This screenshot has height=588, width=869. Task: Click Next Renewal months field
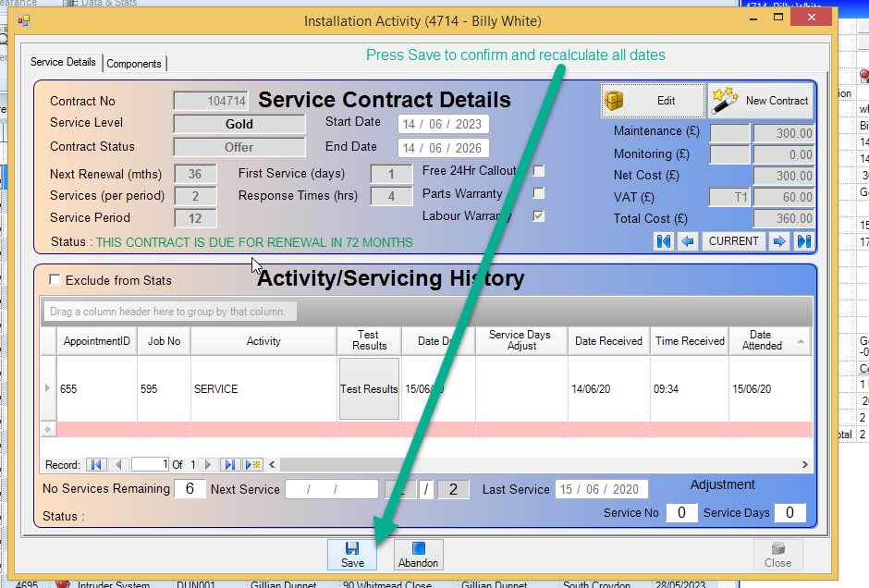(x=195, y=174)
